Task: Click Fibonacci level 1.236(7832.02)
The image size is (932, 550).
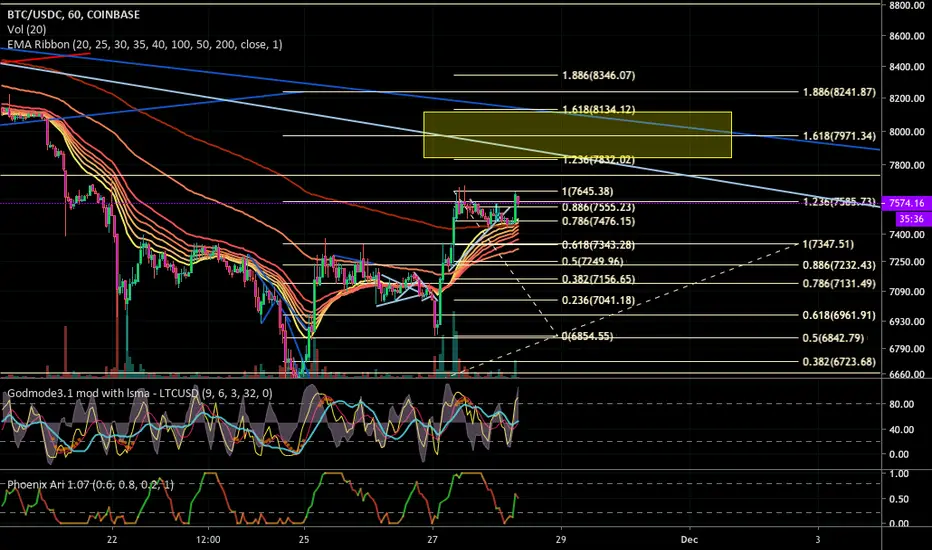Action: [x=599, y=159]
